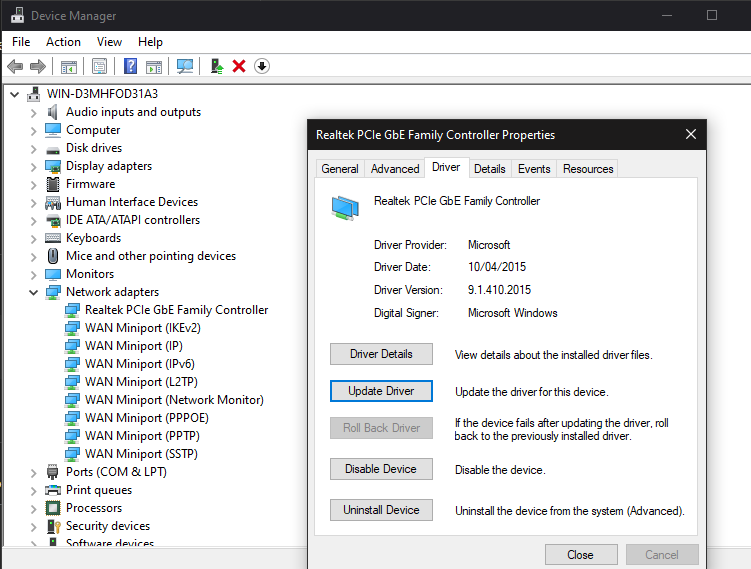Select WAN Miniport (Network Monitor) item
The width and height of the screenshot is (751, 569).
(174, 400)
